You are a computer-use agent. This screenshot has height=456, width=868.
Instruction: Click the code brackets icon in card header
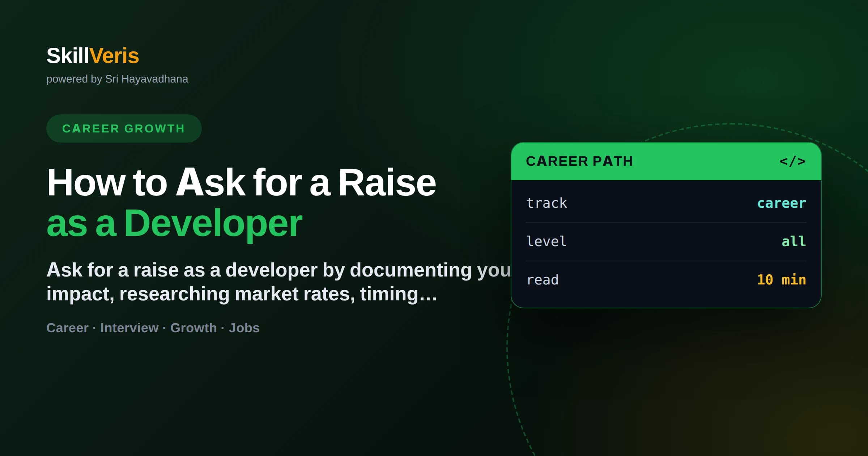click(x=792, y=161)
